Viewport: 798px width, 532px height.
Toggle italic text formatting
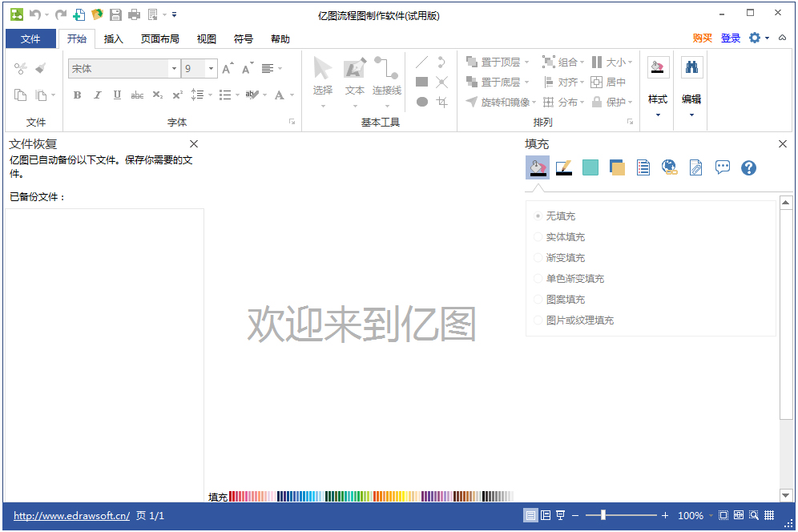tap(97, 95)
